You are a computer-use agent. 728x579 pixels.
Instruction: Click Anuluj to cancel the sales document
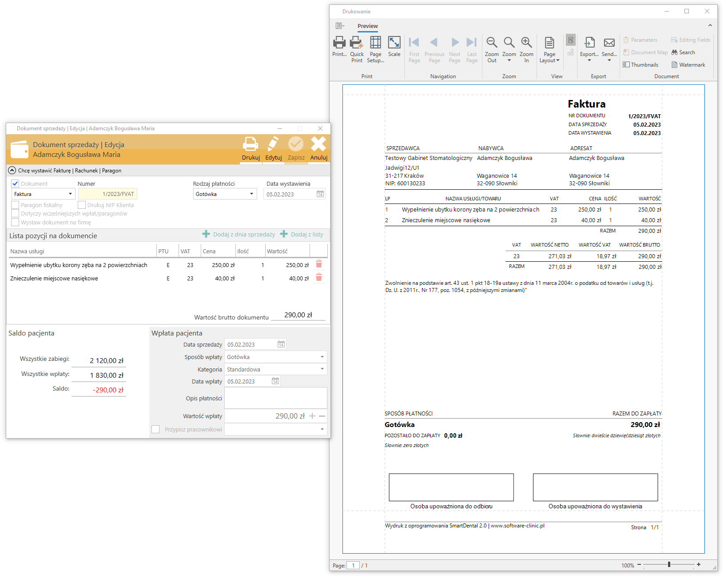(318, 149)
